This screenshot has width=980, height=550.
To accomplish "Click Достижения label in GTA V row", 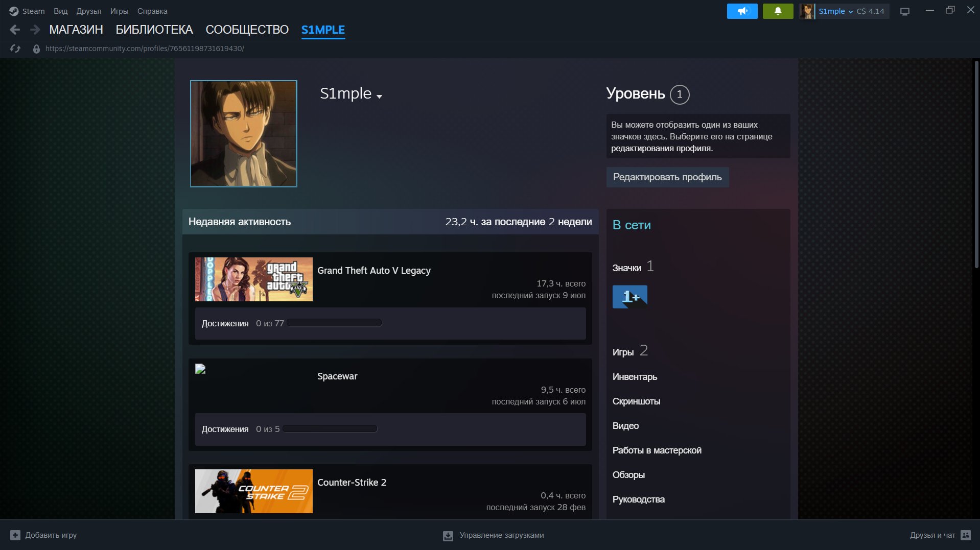I will tap(225, 323).
